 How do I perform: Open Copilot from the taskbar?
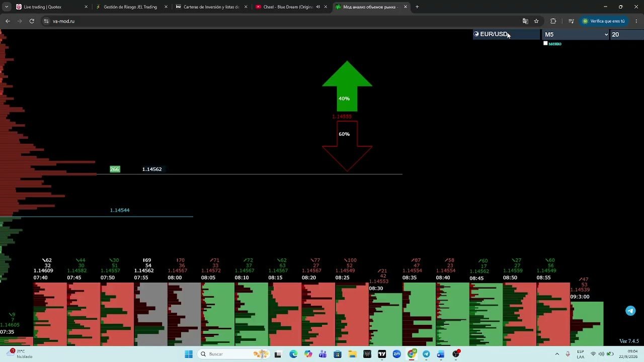click(308, 354)
